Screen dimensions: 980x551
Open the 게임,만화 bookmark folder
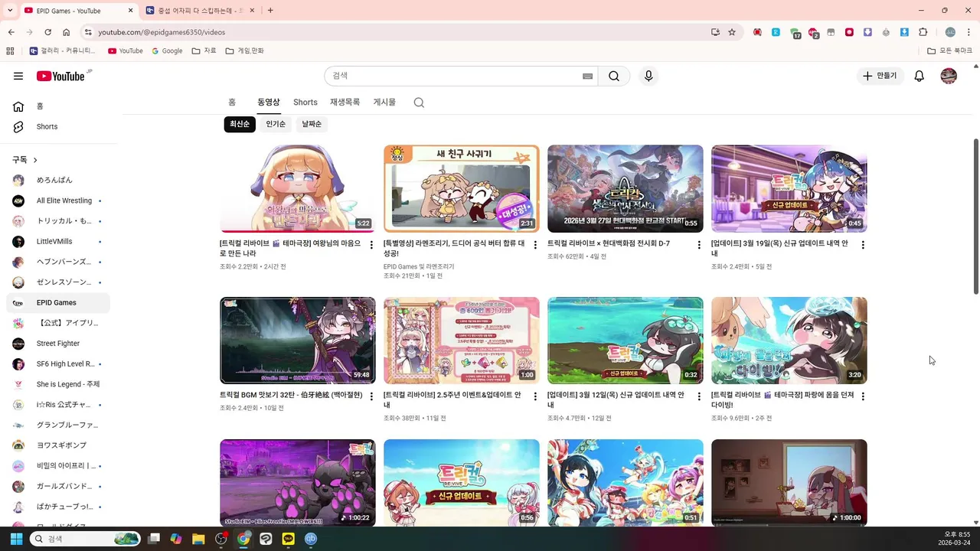click(x=244, y=51)
